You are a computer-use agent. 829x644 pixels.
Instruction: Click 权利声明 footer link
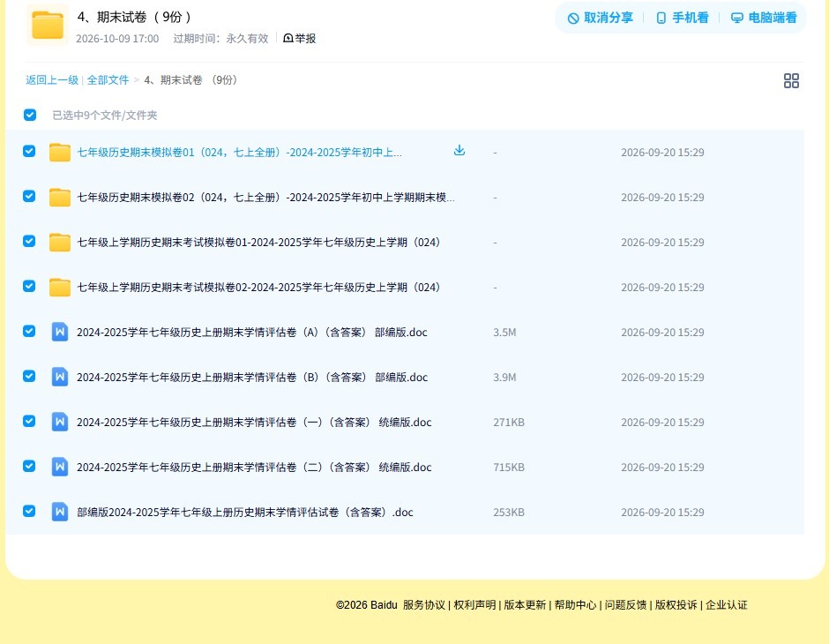tap(474, 605)
